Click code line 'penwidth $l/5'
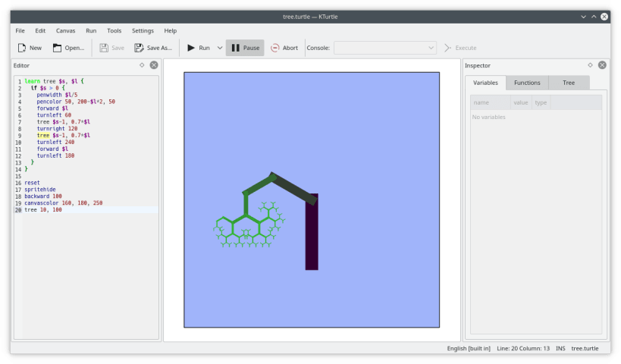621x364 pixels. coord(57,95)
